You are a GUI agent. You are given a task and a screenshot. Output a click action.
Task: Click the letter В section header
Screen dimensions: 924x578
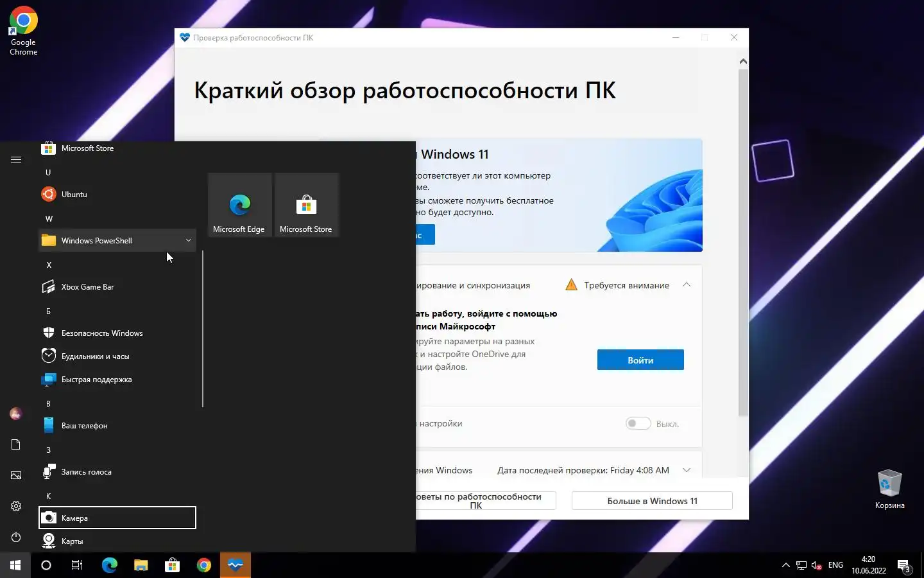[48, 404]
